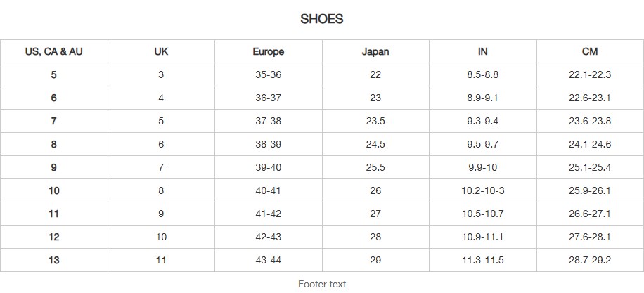The image size is (644, 293).
Task: Click the Europe column header
Action: 268,51
